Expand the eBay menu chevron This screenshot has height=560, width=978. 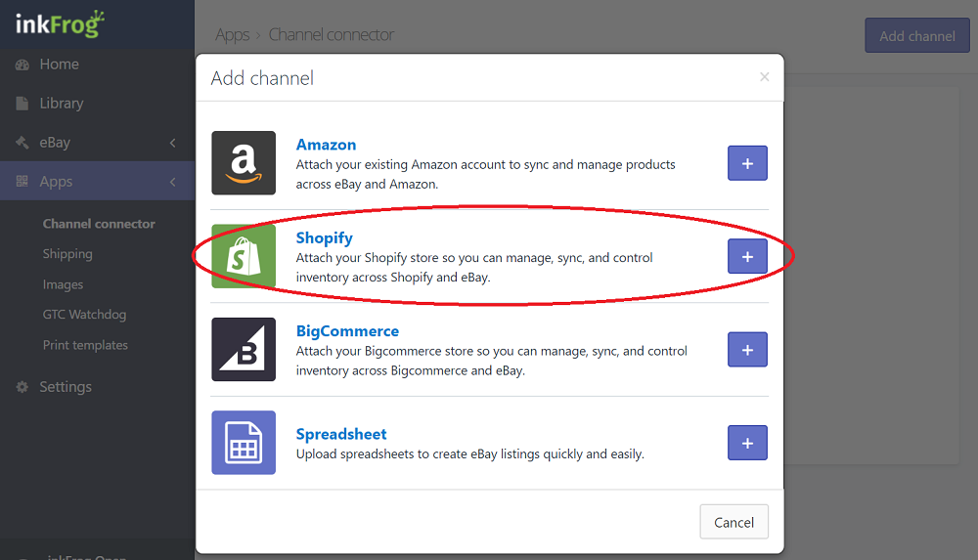(x=173, y=143)
